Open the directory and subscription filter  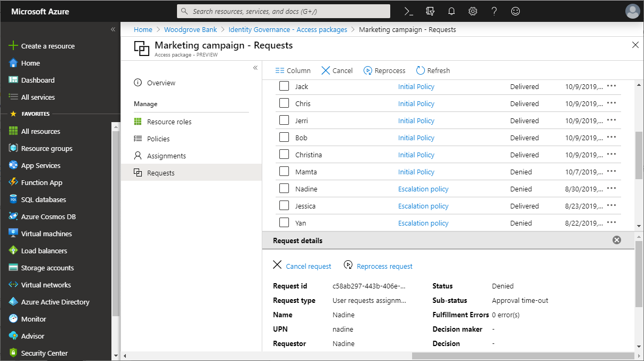(430, 11)
